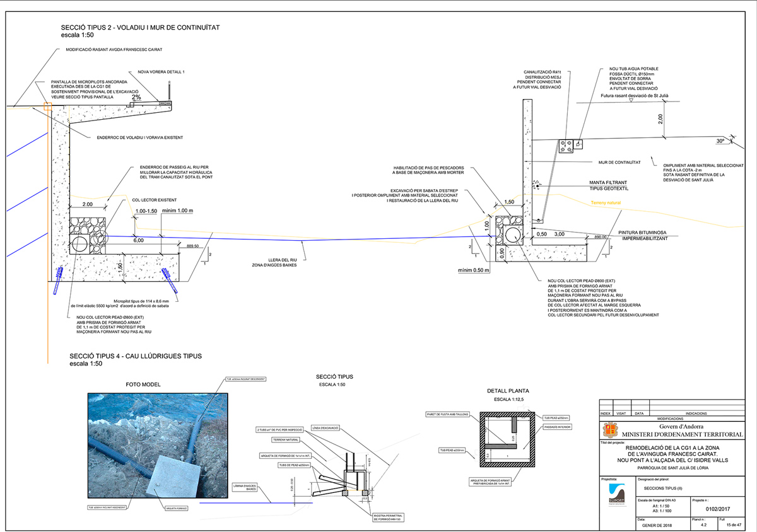Click the plan number '4.2'
The height and width of the screenshot is (532, 757).
(704, 524)
